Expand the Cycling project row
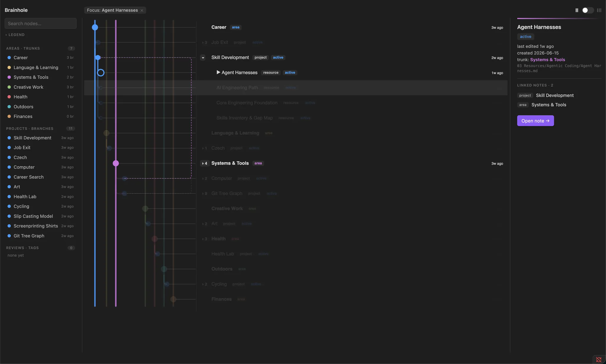 204,284
